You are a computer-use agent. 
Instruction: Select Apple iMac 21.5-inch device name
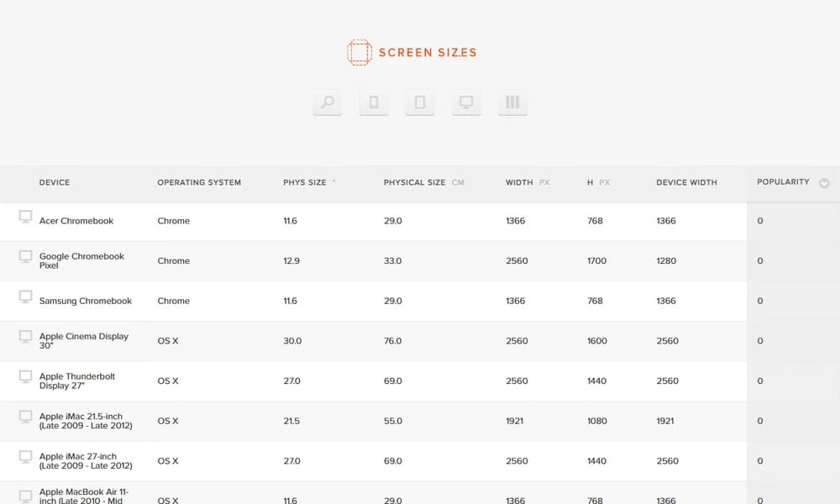click(x=86, y=421)
